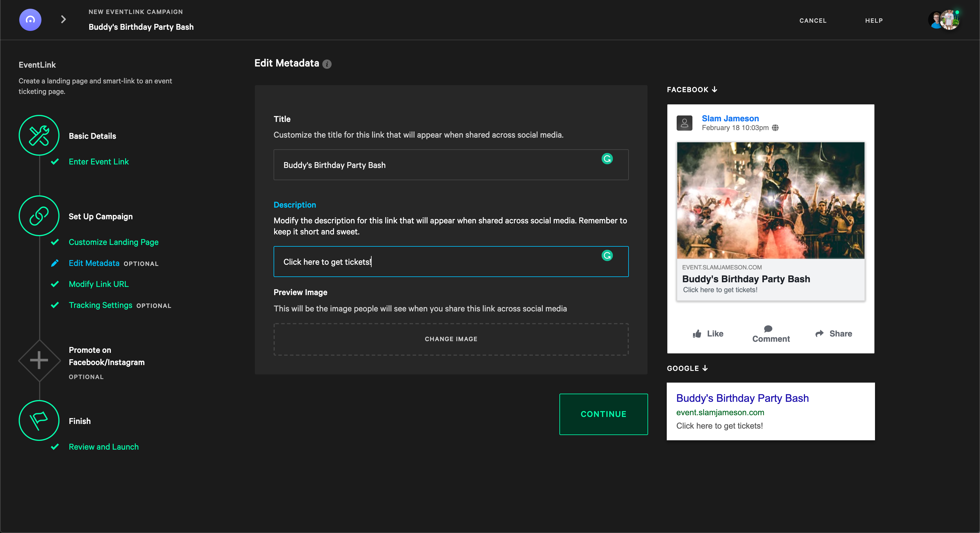Collapse the Facebook preview section
Image resolution: width=980 pixels, height=533 pixels.
(692, 90)
